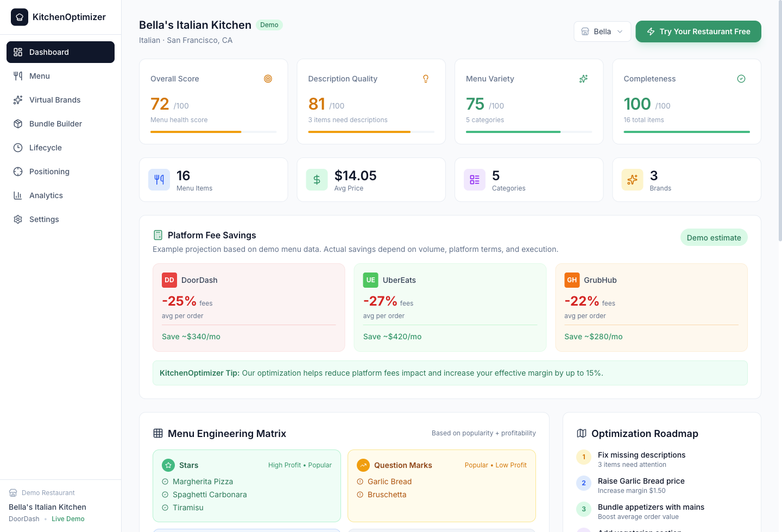
Task: Open the Lifecycle page
Action: (60, 148)
